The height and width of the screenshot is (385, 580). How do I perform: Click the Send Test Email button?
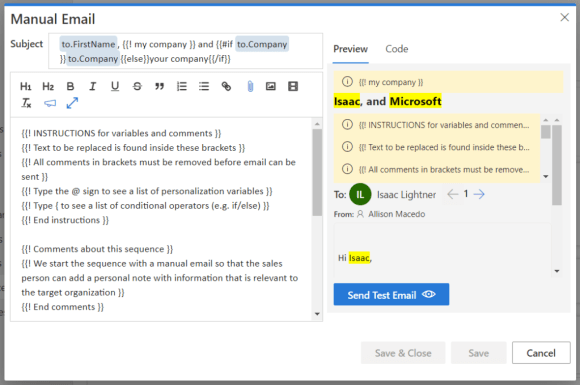click(391, 294)
